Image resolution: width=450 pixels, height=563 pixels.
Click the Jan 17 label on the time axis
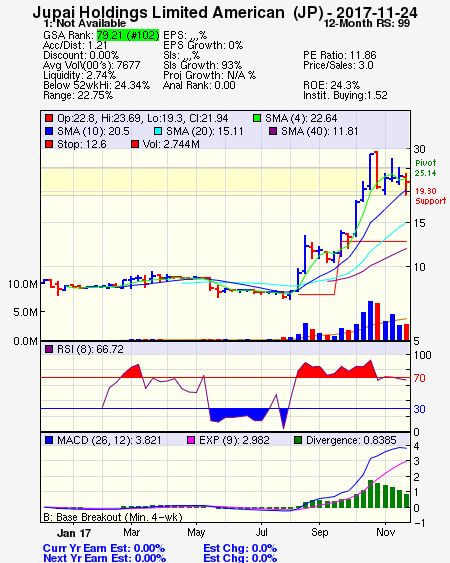[x=74, y=533]
